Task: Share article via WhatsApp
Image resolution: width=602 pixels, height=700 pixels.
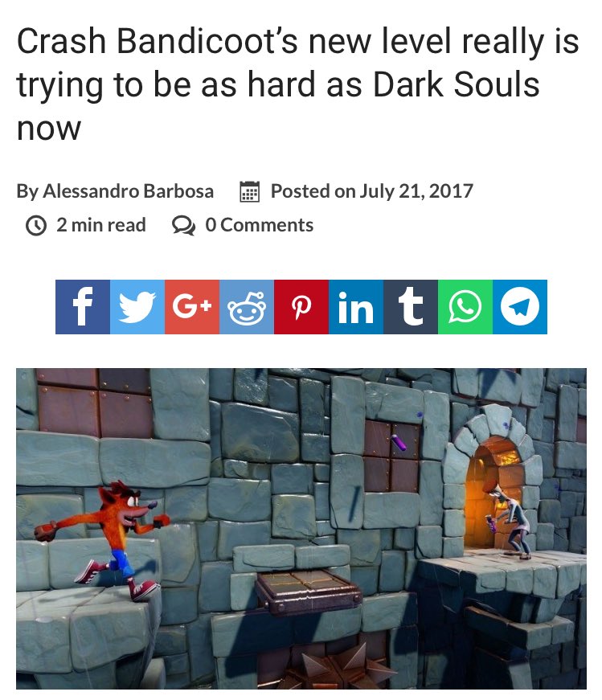Action: (x=465, y=307)
